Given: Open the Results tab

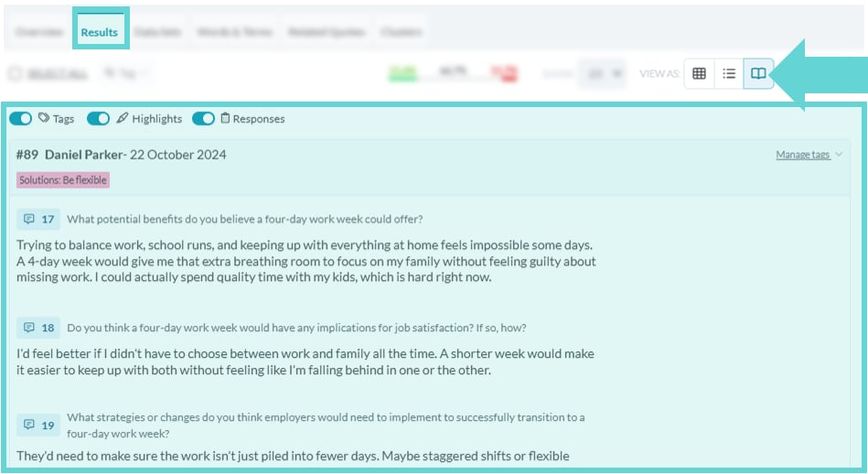Looking at the screenshot, I should 99,32.
